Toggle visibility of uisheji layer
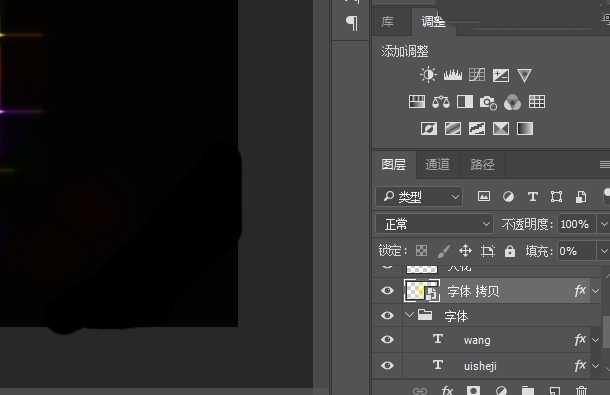 [x=387, y=365]
